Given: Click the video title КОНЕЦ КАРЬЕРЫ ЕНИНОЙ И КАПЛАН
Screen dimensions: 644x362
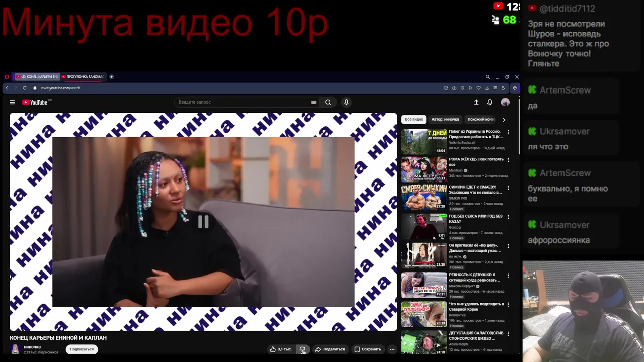Looking at the screenshot, I should click(58, 338).
